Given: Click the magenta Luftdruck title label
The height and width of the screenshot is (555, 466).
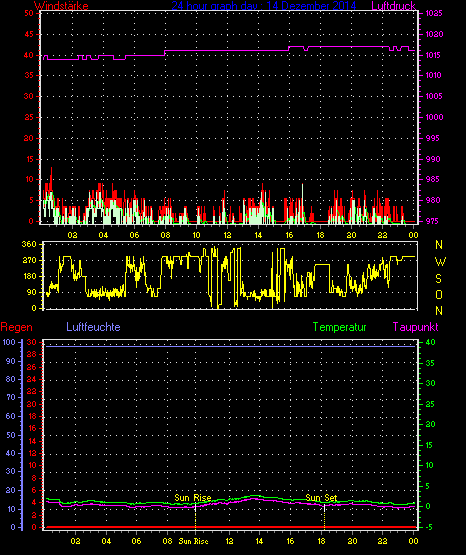Looking at the screenshot, I should [x=393, y=6].
